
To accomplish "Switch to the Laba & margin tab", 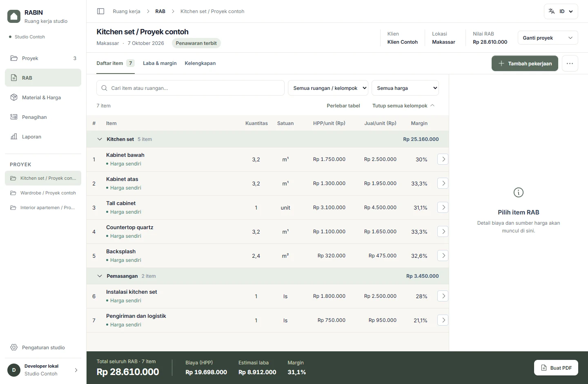I will [x=160, y=63].
